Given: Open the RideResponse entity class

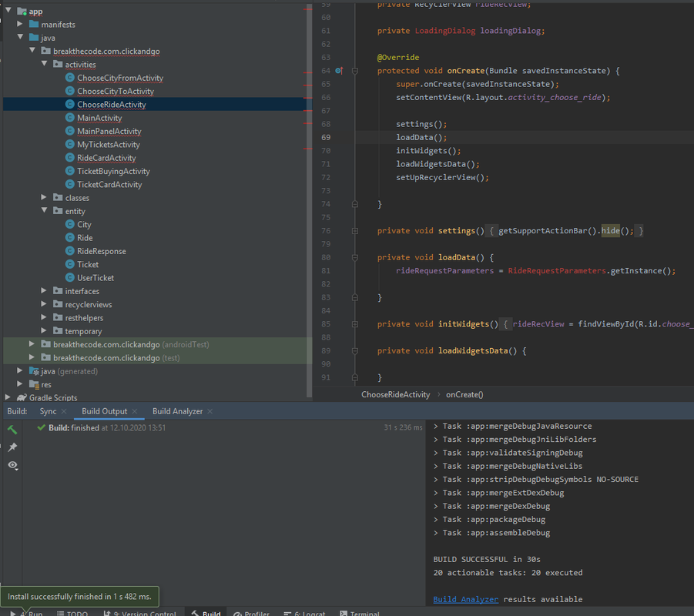Looking at the screenshot, I should (102, 251).
